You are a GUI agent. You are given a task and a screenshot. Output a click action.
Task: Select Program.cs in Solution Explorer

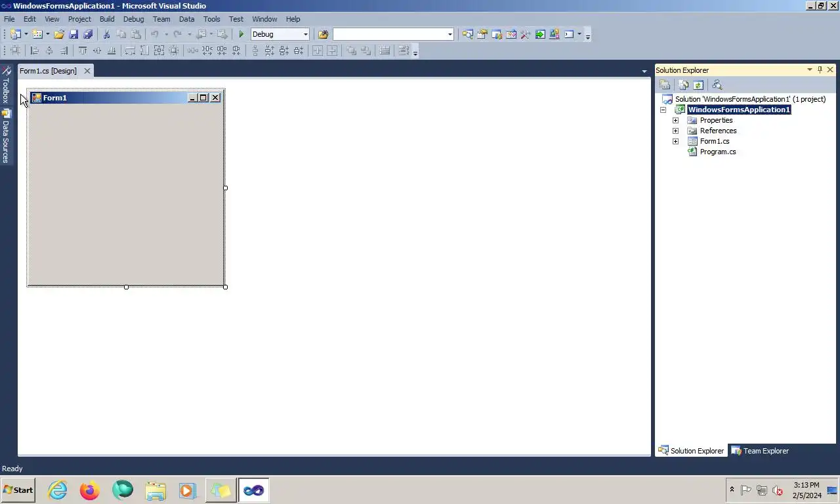[717, 152]
